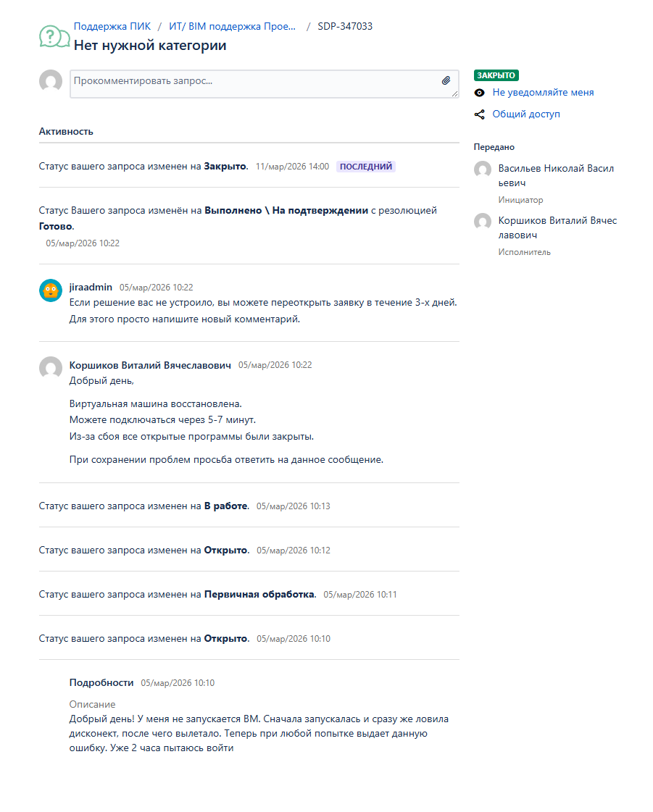Click the paperclip attachment icon
Image resolution: width=653 pixels, height=812 pixels.
(446, 80)
